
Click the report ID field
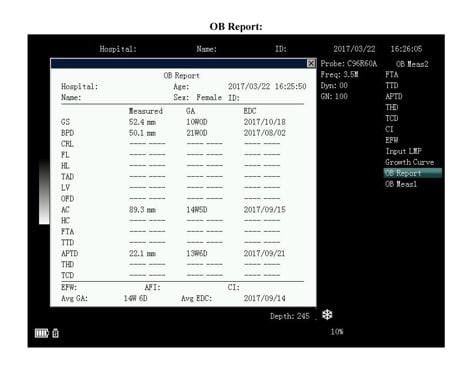click(234, 98)
